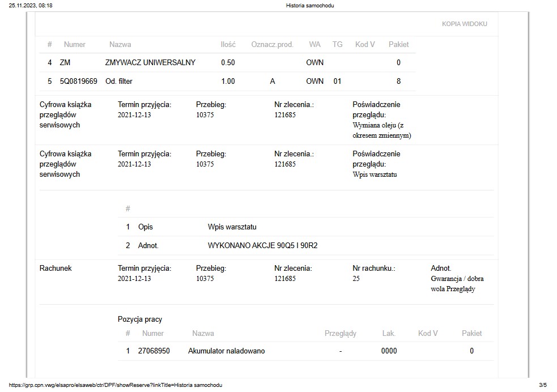557x392 pixels.
Task: Click TG value 01 in filter row
Action: pyautogui.click(x=338, y=82)
